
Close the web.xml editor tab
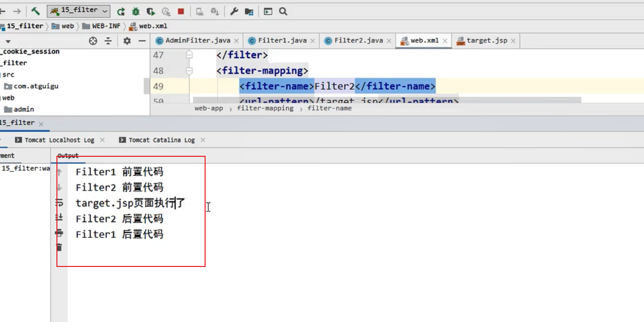tap(444, 41)
